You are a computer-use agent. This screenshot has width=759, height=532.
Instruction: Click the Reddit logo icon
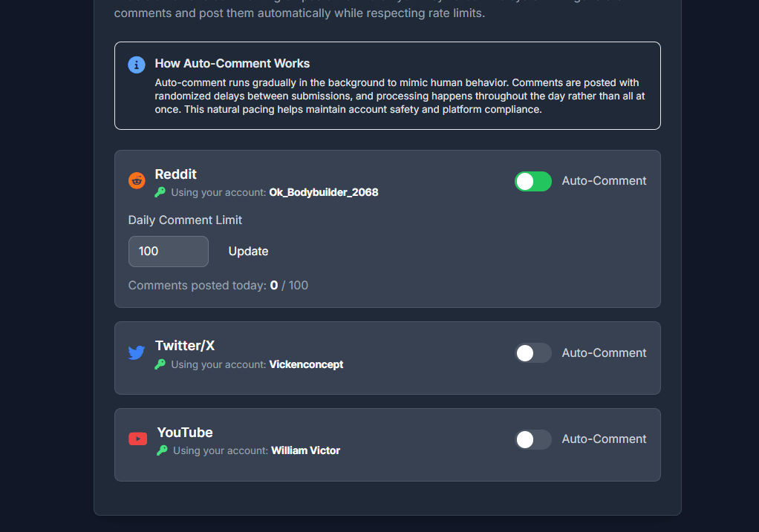[x=137, y=180]
